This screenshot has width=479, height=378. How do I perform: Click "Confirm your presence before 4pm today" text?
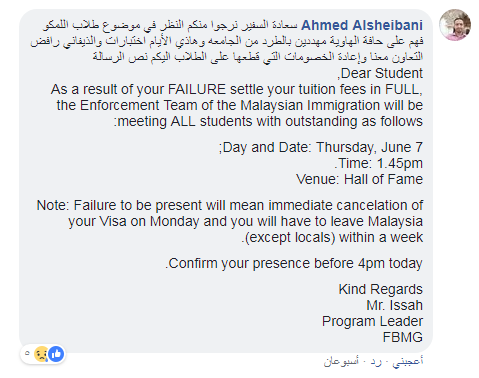point(294,263)
